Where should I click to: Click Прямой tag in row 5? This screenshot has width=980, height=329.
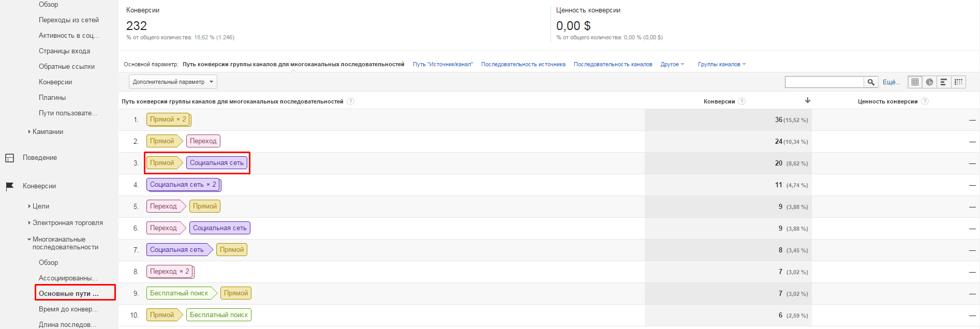(x=205, y=206)
